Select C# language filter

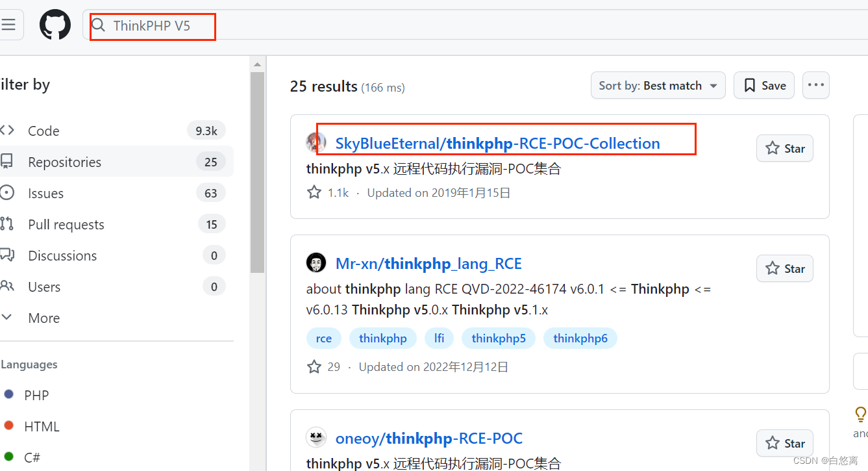click(32, 457)
